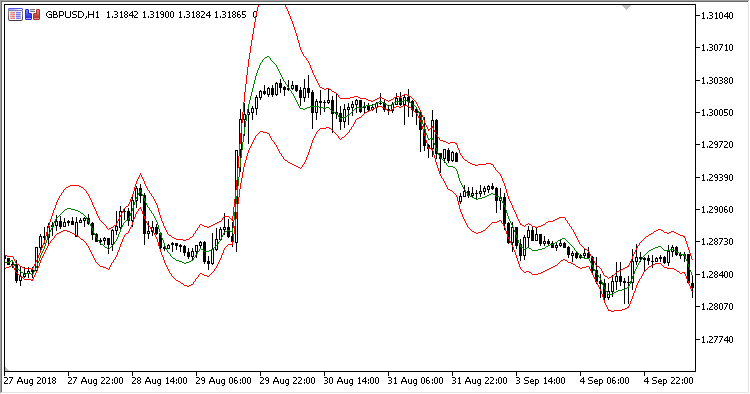Viewport: 750px width, 394px height.
Task: Click the OHLC quote values in chart header
Action: (x=176, y=15)
